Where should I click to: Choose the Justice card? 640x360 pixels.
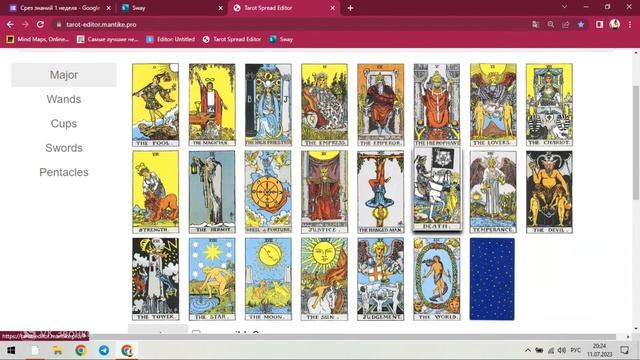coord(324,192)
